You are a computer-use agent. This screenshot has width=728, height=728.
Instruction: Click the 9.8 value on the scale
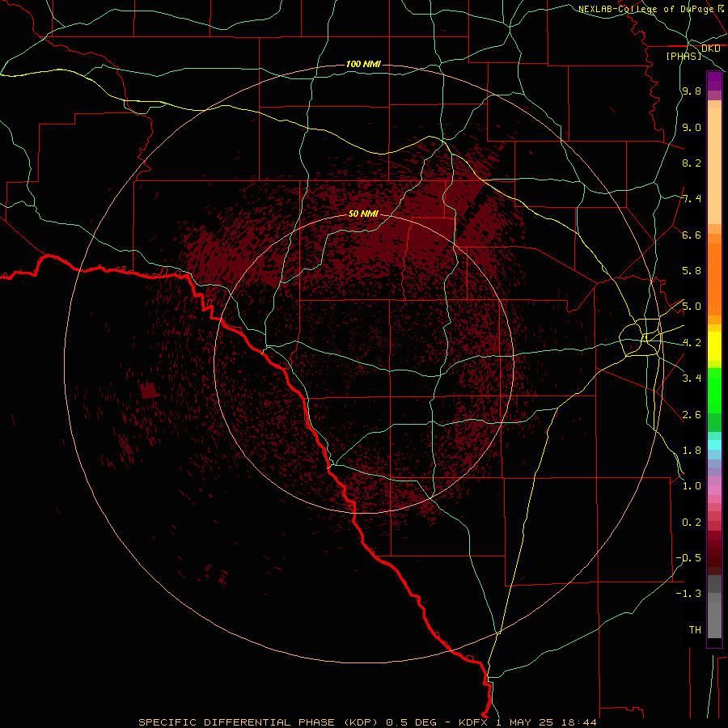click(x=692, y=91)
